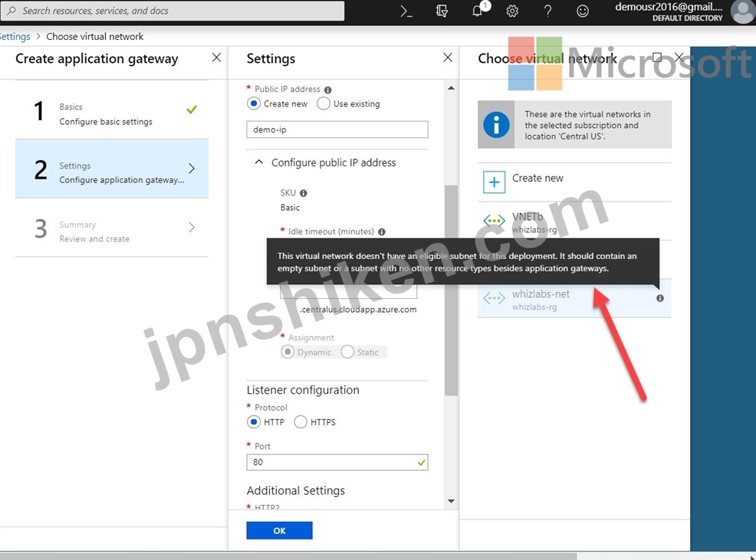The height and width of the screenshot is (560, 756).
Task: Click the SKU info icon
Action: click(x=304, y=193)
